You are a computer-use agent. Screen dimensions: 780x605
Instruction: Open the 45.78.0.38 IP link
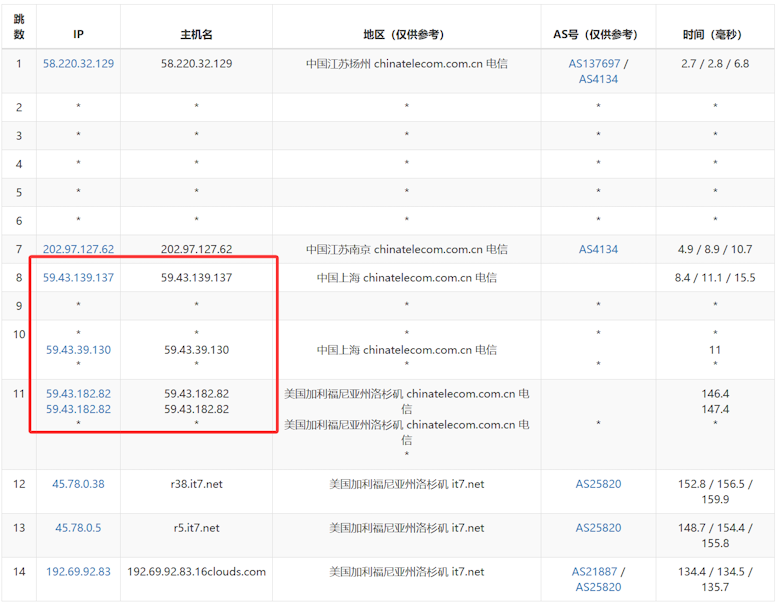78,484
